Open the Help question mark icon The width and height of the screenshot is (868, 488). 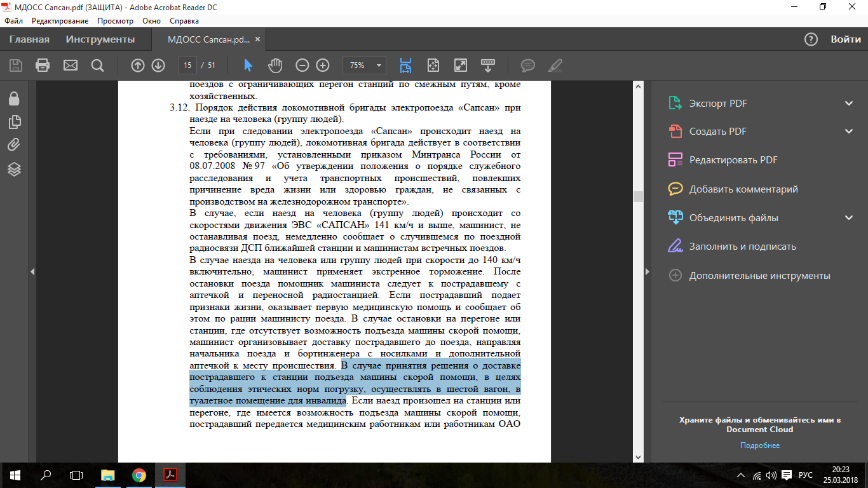click(x=811, y=39)
